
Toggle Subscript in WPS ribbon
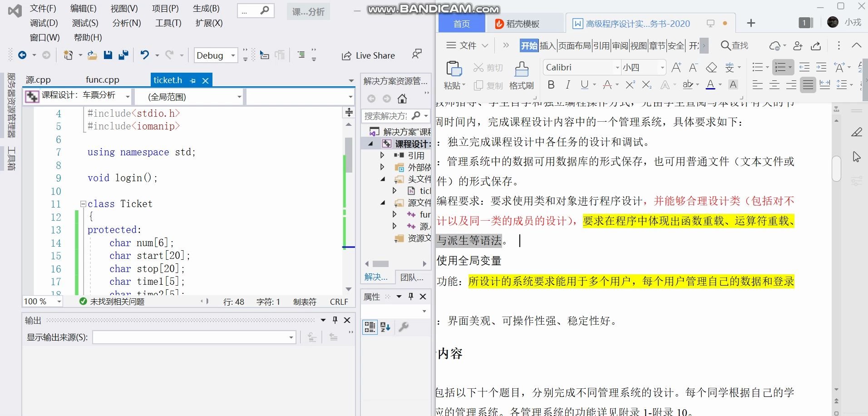pyautogui.click(x=647, y=84)
